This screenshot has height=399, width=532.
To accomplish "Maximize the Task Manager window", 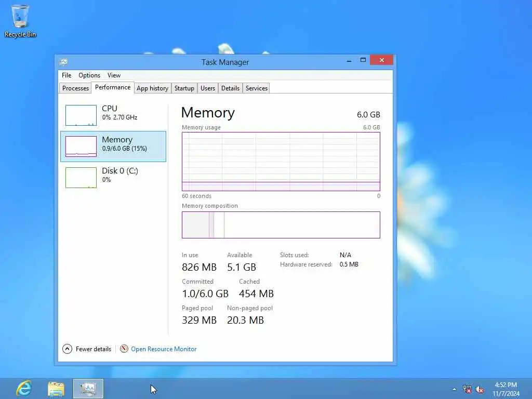I will (x=363, y=60).
